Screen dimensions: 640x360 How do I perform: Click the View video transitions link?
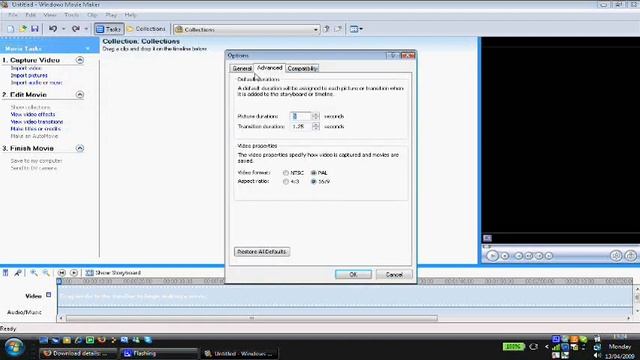click(x=37, y=122)
